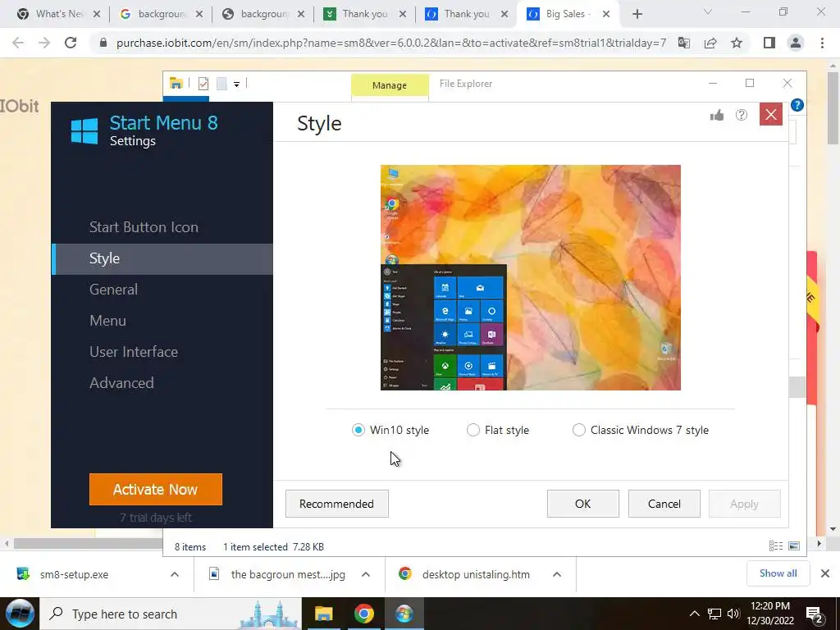Click File Explorer blue help icon
This screenshot has height=630, width=840.
point(797,105)
